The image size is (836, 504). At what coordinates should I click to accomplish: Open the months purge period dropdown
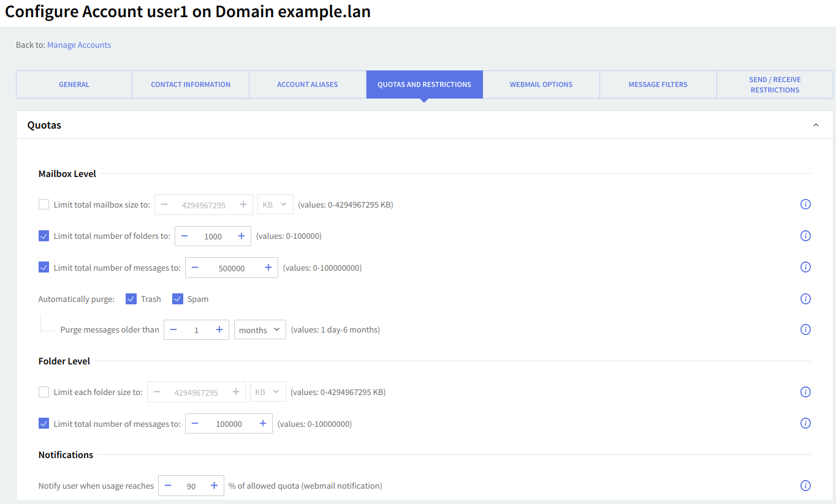click(x=260, y=330)
